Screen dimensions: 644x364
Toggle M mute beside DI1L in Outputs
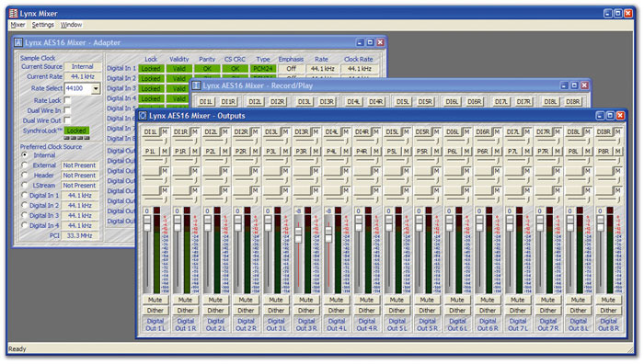click(x=165, y=131)
